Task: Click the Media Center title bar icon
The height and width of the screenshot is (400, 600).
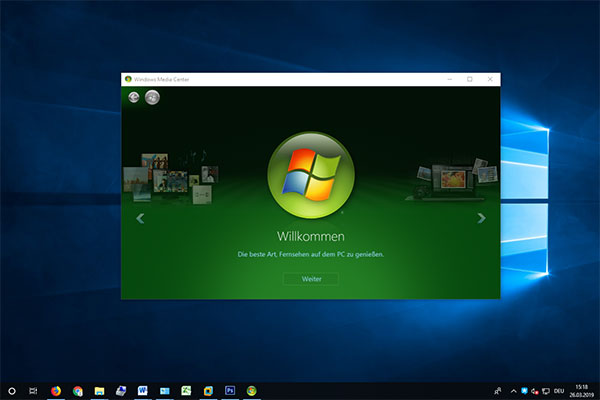Action: (x=128, y=79)
